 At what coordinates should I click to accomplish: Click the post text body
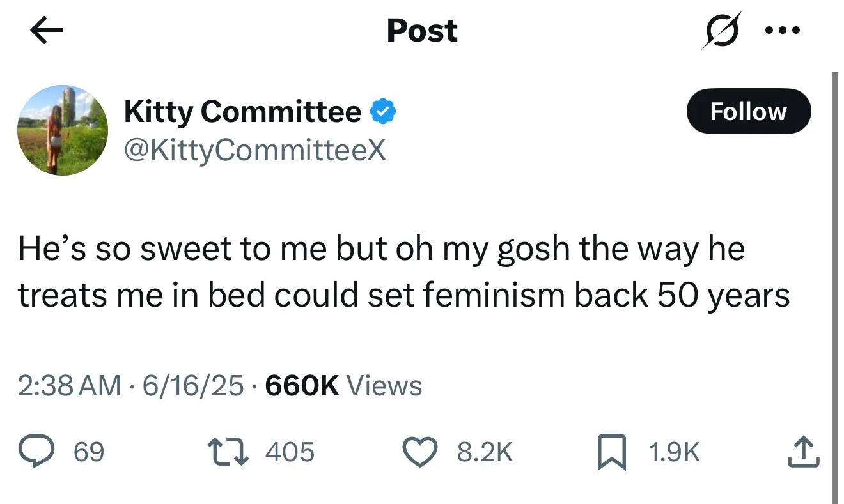coord(403,271)
